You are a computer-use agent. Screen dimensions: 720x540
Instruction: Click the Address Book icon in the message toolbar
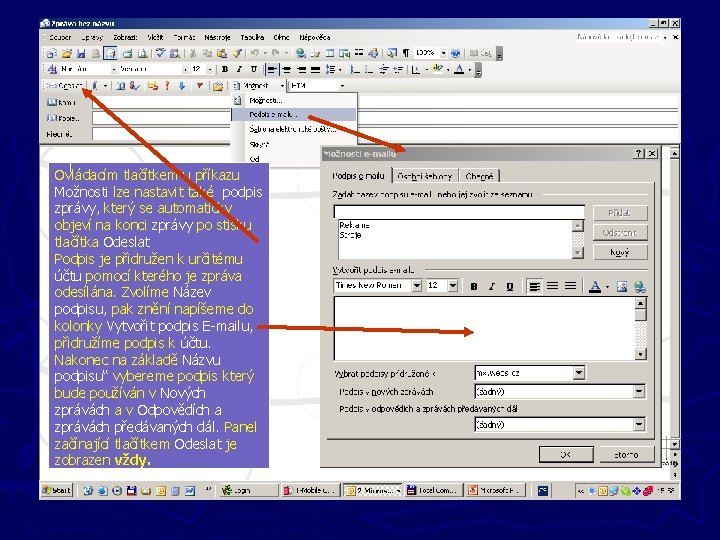120,86
